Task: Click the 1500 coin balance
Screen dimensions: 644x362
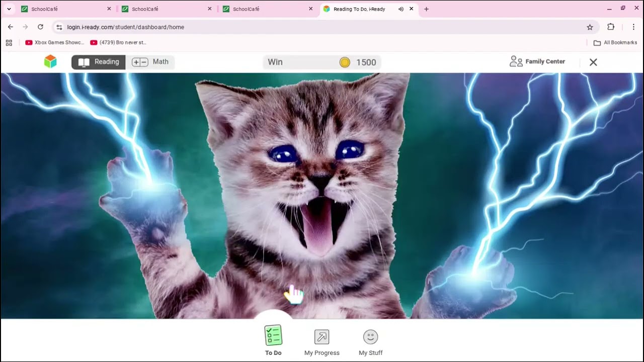Action: pyautogui.click(x=366, y=62)
